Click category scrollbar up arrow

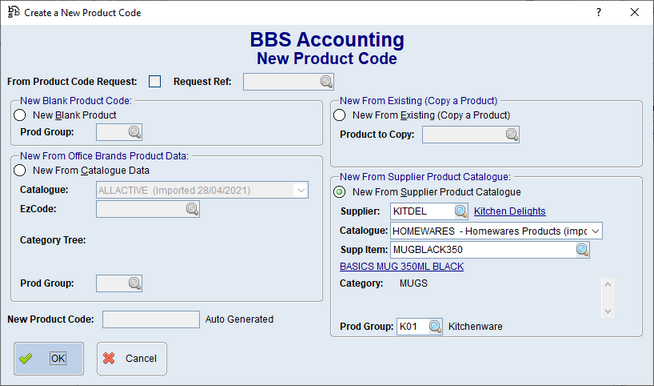[x=608, y=285]
